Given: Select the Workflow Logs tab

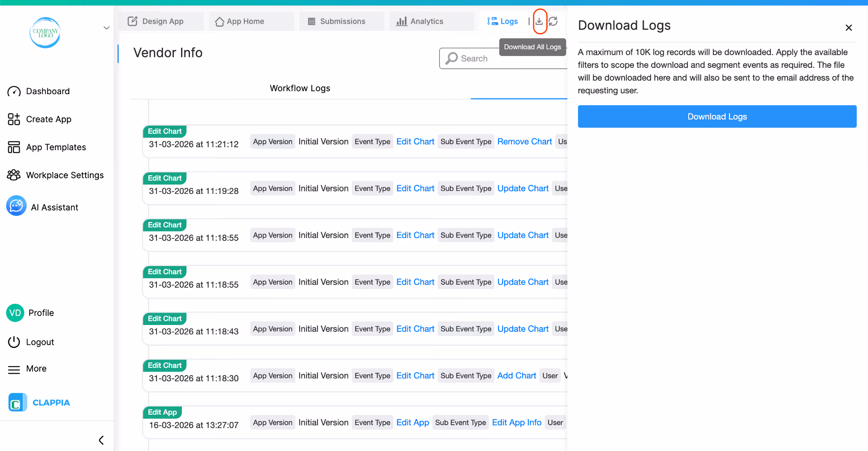Looking at the screenshot, I should (x=300, y=88).
